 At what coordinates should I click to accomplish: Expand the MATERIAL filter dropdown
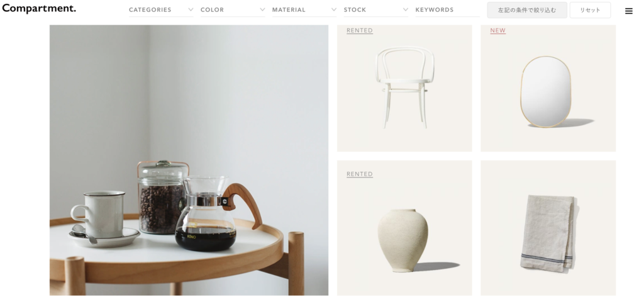[x=304, y=10]
